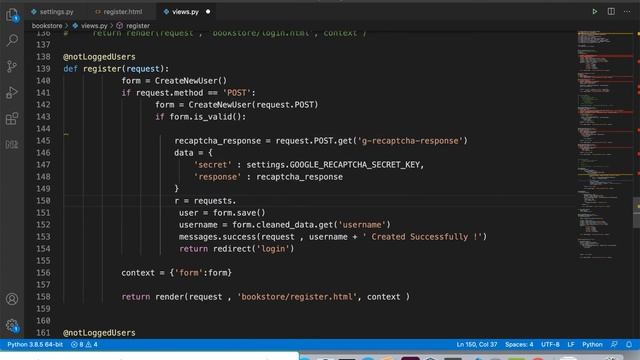Image resolution: width=640 pixels, height=360 pixels.
Task: Open Problems panel from errors and warnings count
Action: point(84,344)
